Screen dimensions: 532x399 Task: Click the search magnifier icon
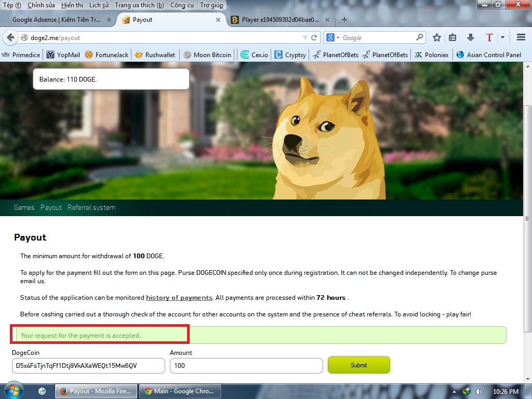[x=419, y=37]
